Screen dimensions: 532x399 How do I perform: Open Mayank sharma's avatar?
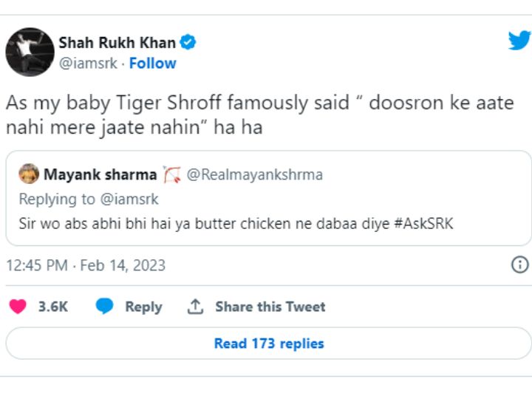coord(29,174)
